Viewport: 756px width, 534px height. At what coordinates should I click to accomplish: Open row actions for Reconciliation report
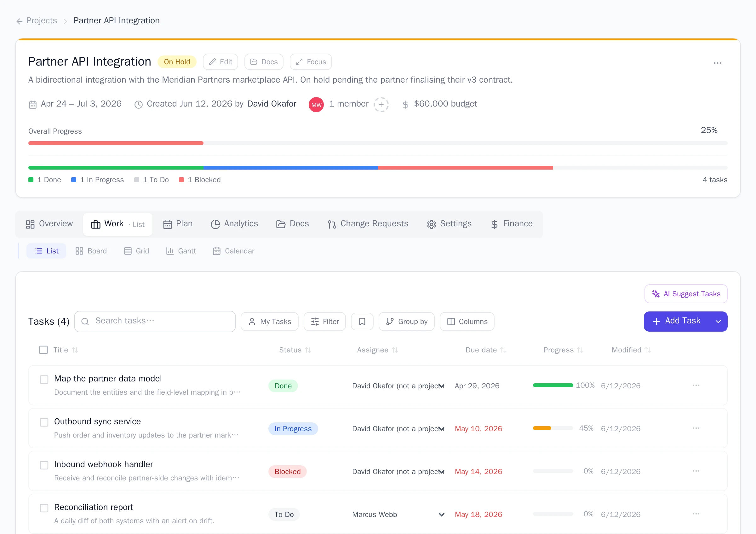(x=696, y=514)
